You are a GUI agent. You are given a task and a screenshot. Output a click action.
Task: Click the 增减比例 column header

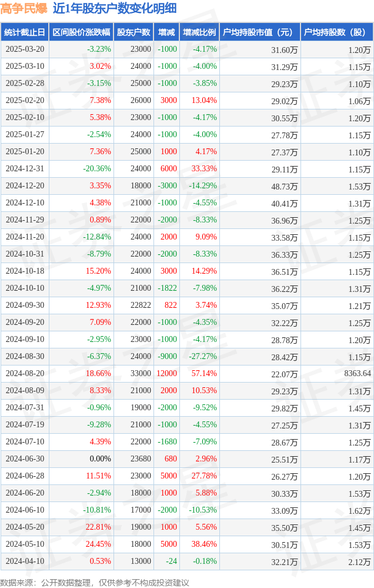pos(199,32)
